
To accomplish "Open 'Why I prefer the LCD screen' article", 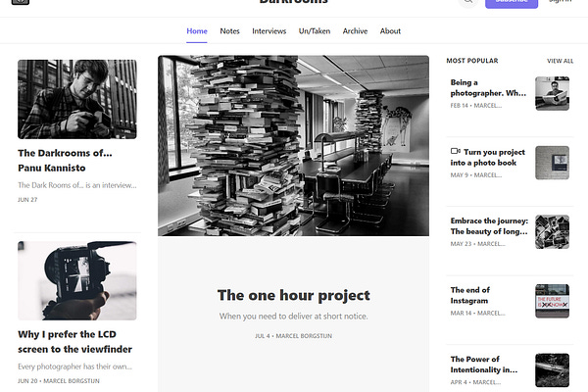I will pyautogui.click(x=75, y=342).
